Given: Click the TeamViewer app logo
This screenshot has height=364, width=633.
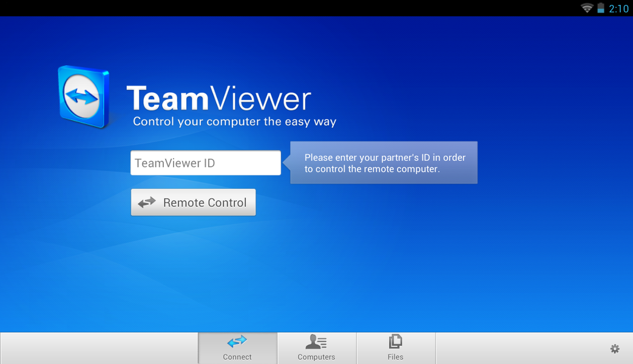Looking at the screenshot, I should [84, 97].
